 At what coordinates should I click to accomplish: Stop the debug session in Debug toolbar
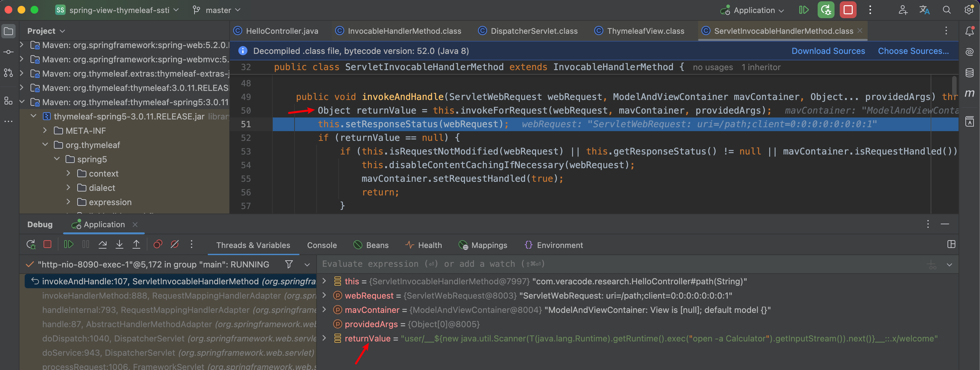(x=47, y=244)
